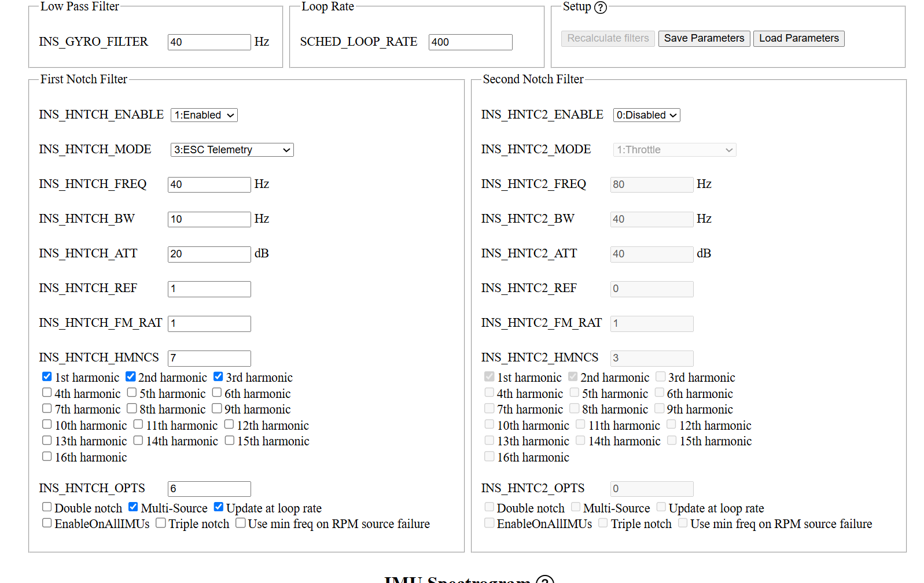Open the INS_HNTC2_ENABLE dropdown
Image resolution: width=924 pixels, height=583 pixels.
click(646, 115)
